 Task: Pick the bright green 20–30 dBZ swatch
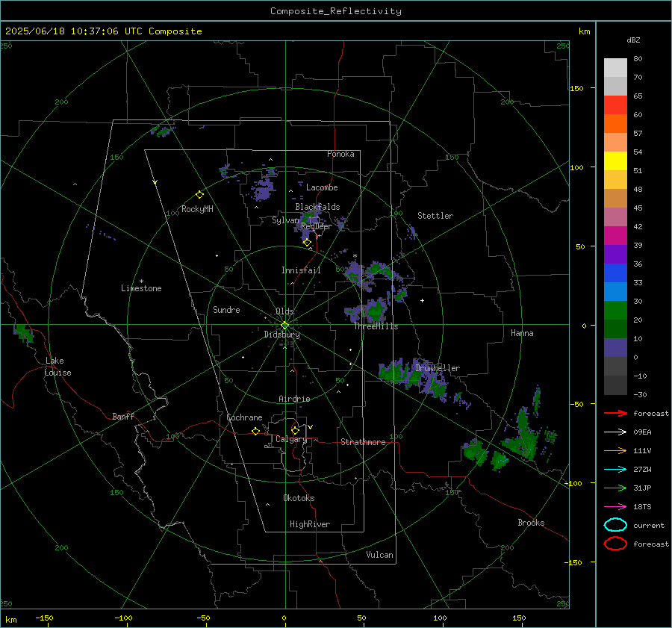pyautogui.click(x=615, y=310)
